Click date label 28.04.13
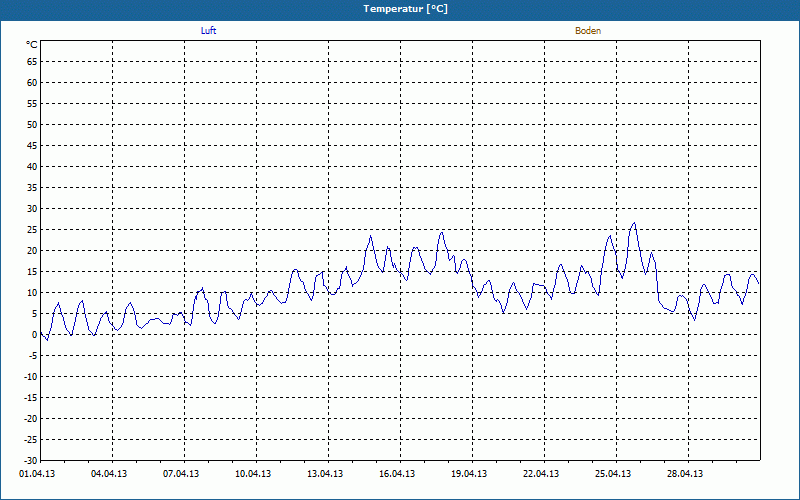The height and width of the screenshot is (500, 800). click(x=685, y=474)
